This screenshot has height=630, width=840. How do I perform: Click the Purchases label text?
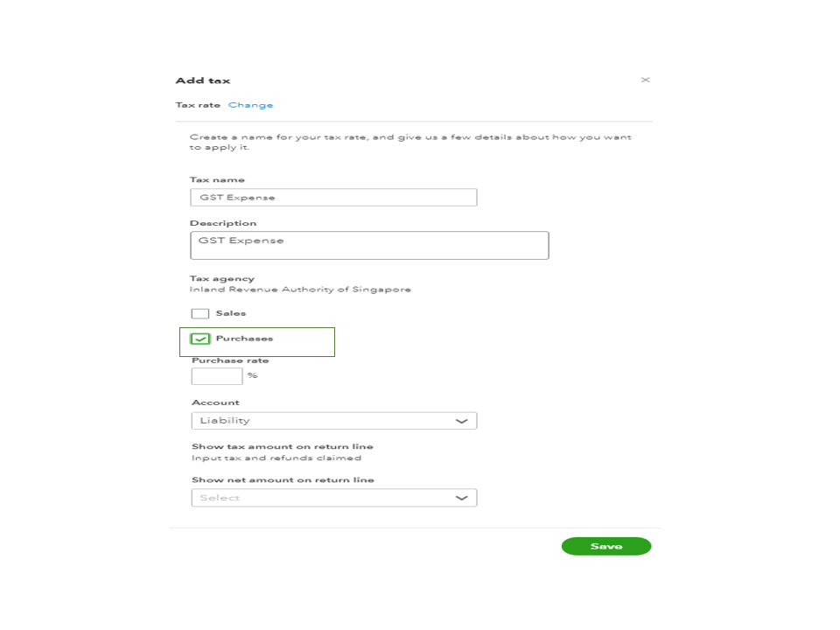(244, 339)
